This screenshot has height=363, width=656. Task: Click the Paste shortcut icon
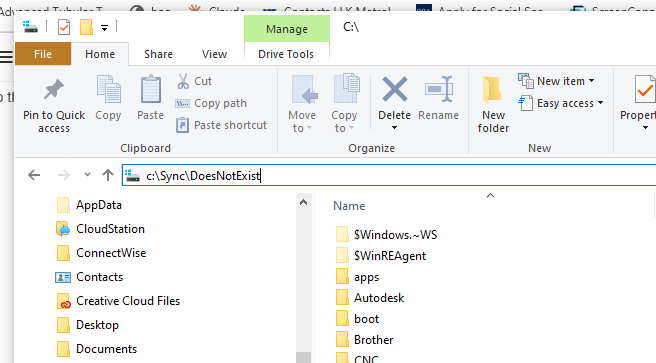click(x=182, y=125)
